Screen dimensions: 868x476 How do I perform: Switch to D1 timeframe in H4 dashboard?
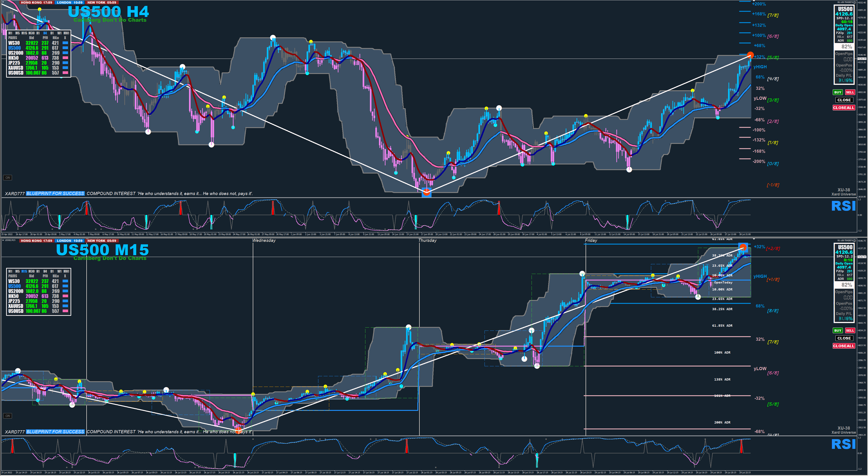[52, 33]
